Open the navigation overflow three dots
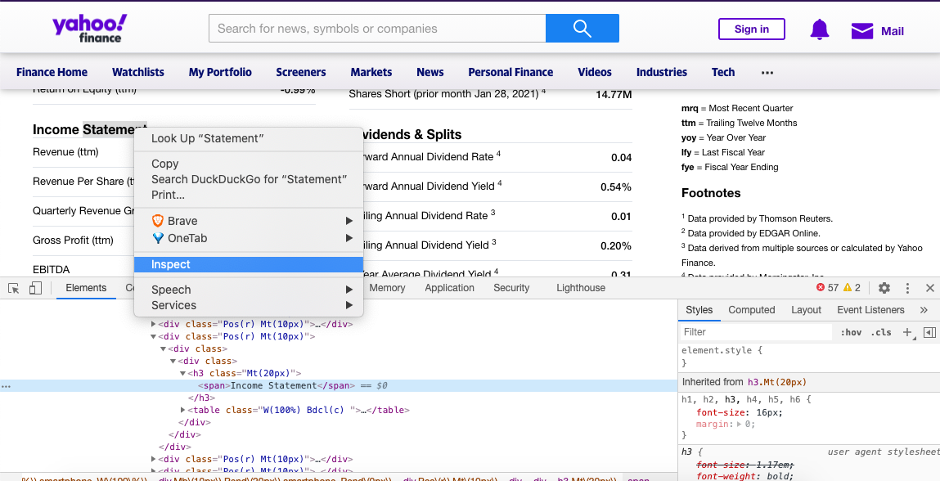 pyautogui.click(x=767, y=72)
